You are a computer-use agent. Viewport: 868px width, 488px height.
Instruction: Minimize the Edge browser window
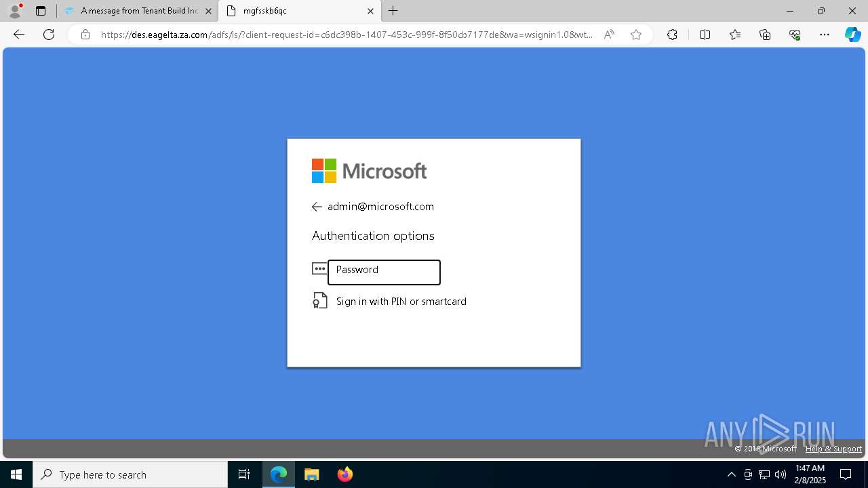point(790,11)
